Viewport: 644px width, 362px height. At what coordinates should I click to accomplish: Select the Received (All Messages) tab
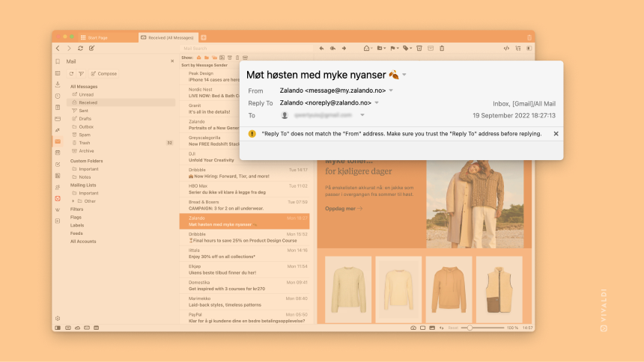(168, 37)
